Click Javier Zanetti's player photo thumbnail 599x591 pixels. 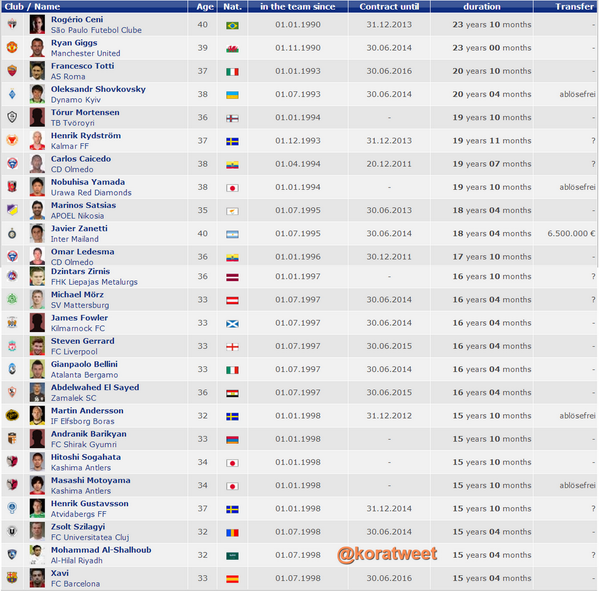coord(37,233)
